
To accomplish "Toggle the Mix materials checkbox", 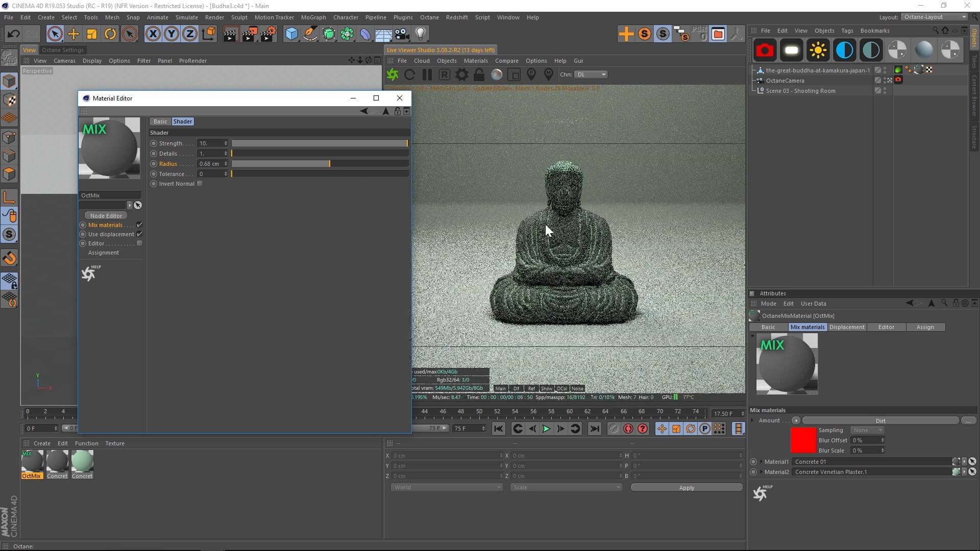I will [139, 225].
